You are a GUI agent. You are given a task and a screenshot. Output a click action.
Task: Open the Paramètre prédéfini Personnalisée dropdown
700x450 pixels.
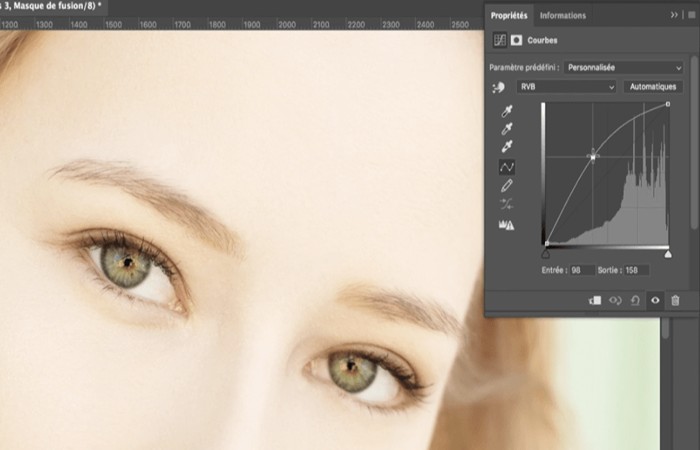pos(624,68)
